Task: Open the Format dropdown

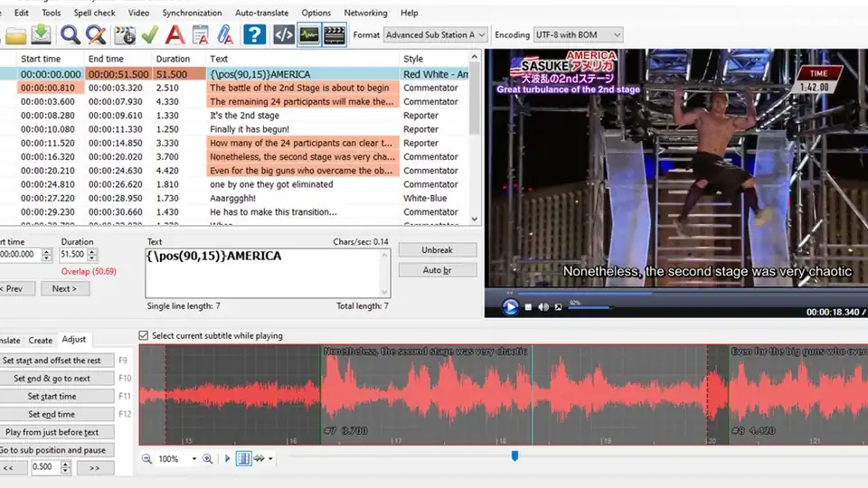Action: click(436, 35)
